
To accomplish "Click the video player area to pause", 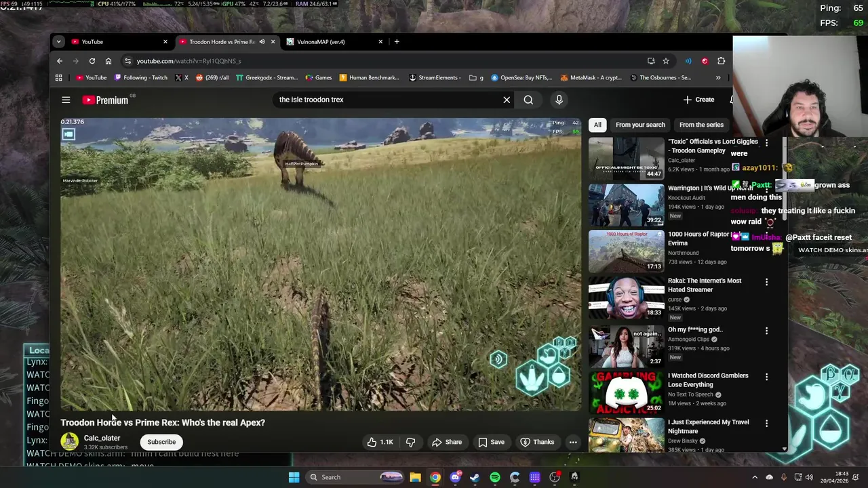I will coord(321,264).
